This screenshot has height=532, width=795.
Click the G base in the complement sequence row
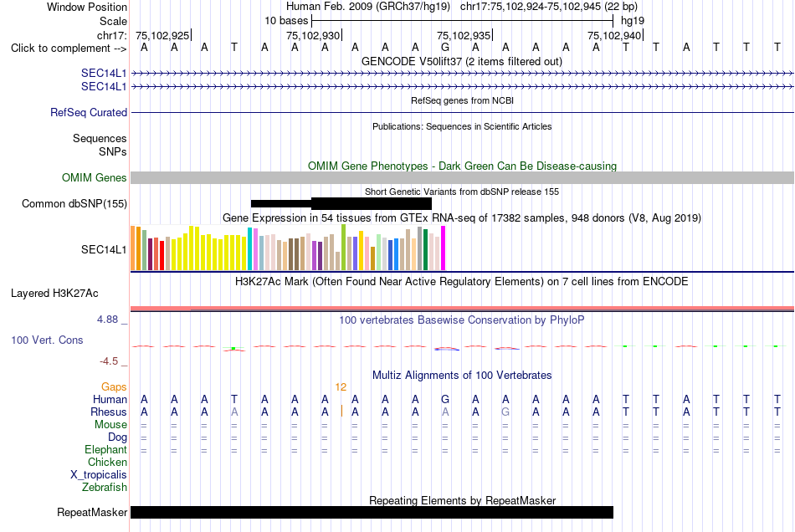445,48
